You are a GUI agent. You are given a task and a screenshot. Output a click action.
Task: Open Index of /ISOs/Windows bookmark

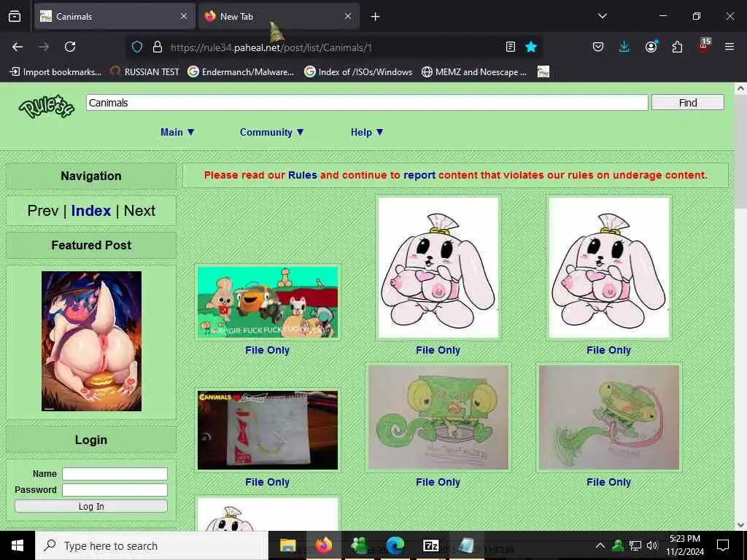tap(358, 72)
